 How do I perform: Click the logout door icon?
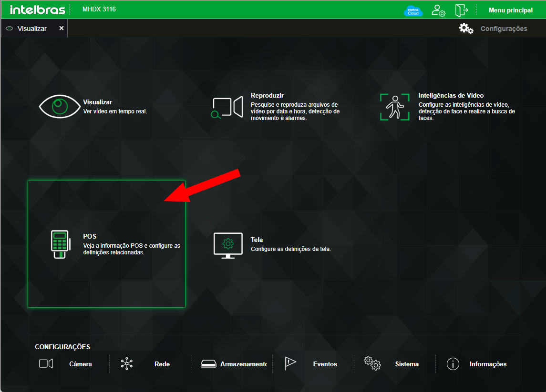point(462,10)
